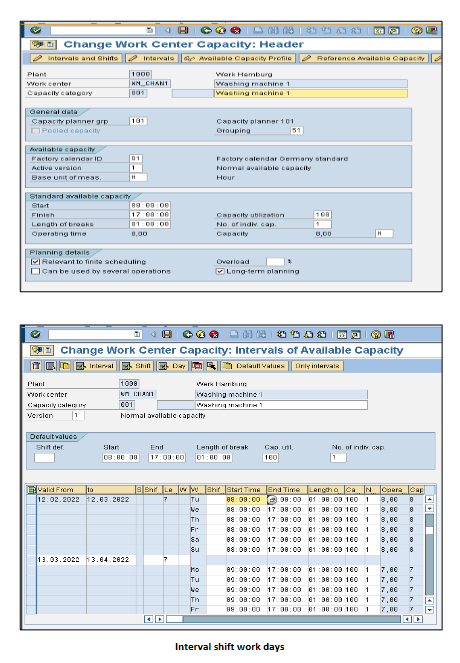This screenshot has width=460, height=663.
Task: Toggle the Pooled capacity checkbox
Action: pyautogui.click(x=36, y=130)
